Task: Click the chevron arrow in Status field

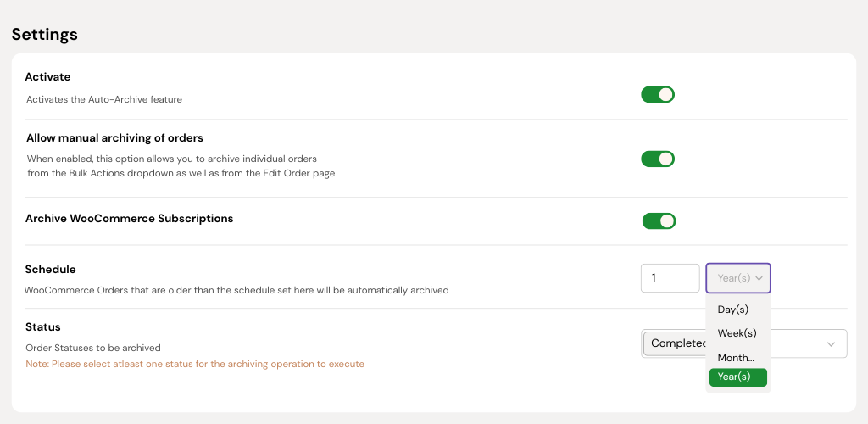Action: pos(832,343)
